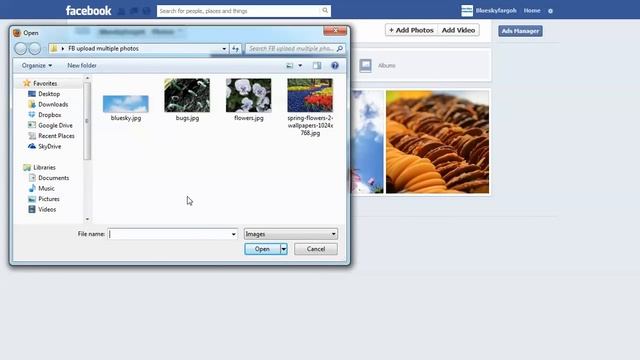The height and width of the screenshot is (360, 640).
Task: Click Add Video on Facebook page
Action: pos(458,30)
